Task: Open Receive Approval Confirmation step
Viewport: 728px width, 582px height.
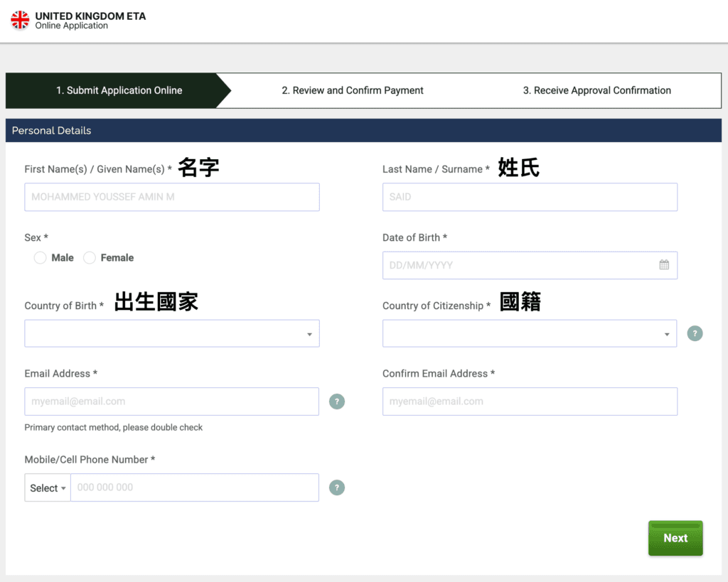Action: [x=596, y=90]
